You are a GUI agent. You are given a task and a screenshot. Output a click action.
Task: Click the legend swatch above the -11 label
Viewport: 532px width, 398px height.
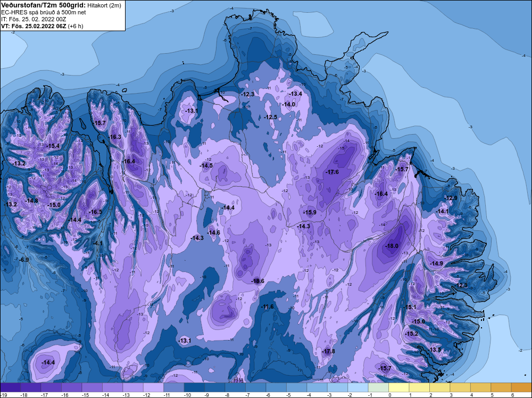click(174, 387)
